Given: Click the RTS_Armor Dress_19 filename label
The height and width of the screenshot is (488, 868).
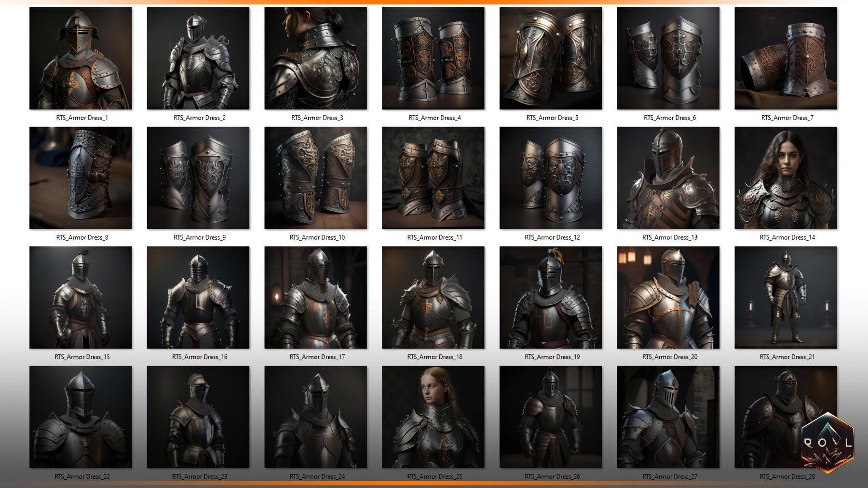Looking at the screenshot, I should (553, 357).
